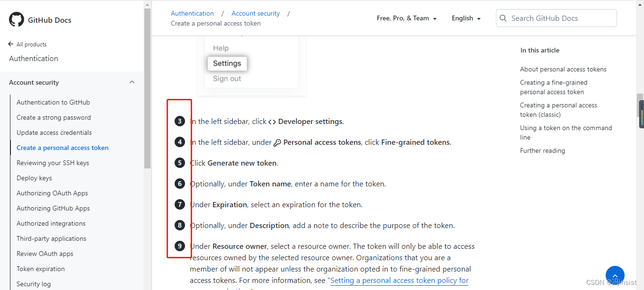Click the key icon beside Personal access tokens

pos(277,142)
